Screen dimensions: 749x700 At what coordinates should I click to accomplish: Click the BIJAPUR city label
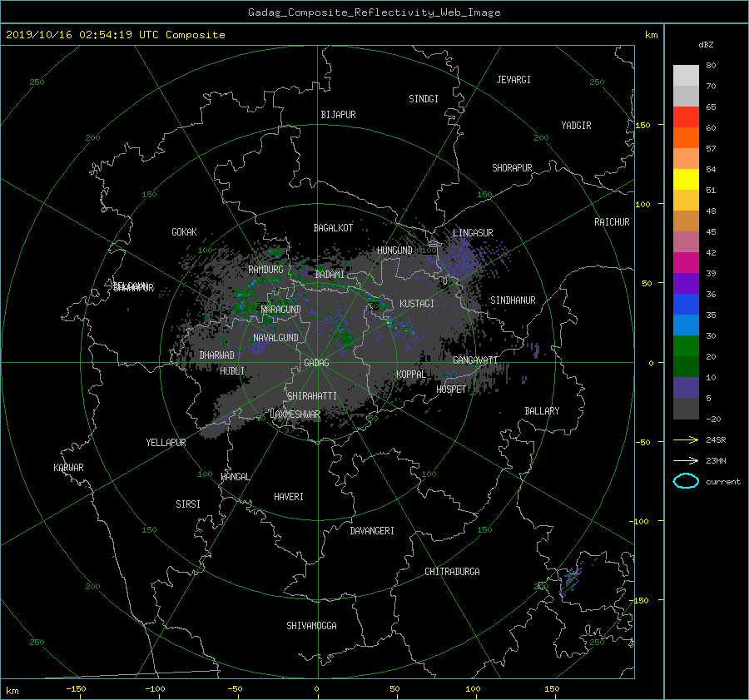pos(338,115)
